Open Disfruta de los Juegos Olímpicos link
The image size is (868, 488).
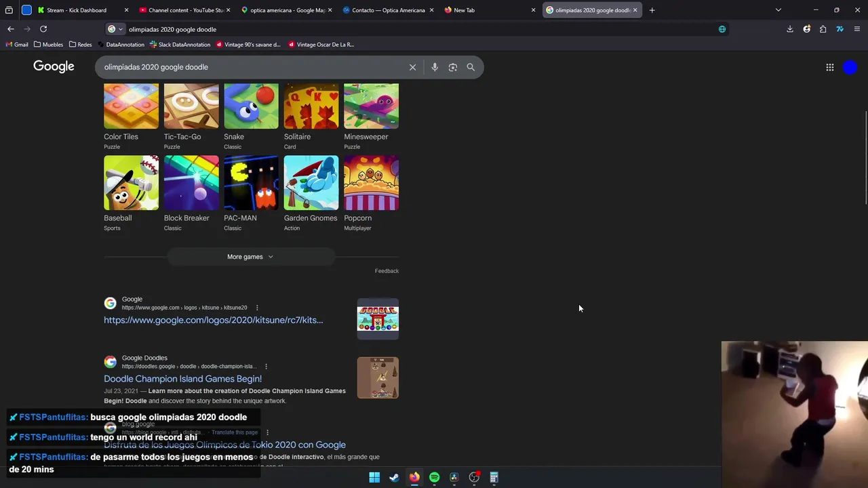click(224, 445)
